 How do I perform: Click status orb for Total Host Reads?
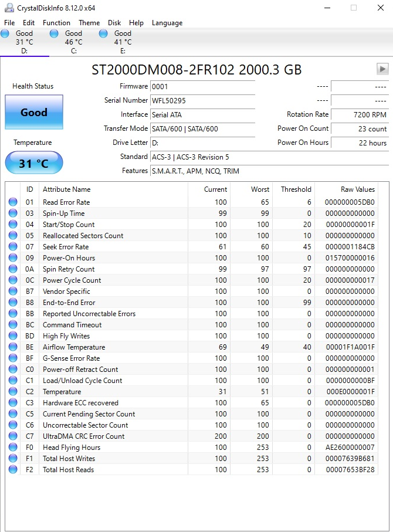(13, 469)
